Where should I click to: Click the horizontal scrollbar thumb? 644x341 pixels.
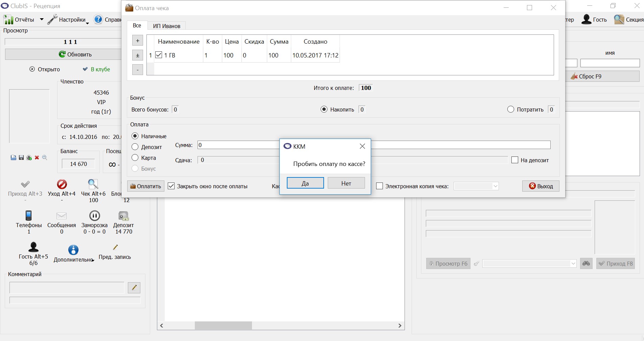tap(223, 325)
